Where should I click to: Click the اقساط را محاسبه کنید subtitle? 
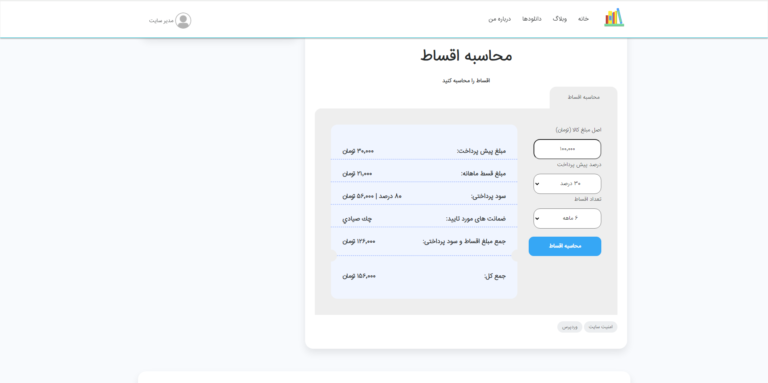click(466, 81)
